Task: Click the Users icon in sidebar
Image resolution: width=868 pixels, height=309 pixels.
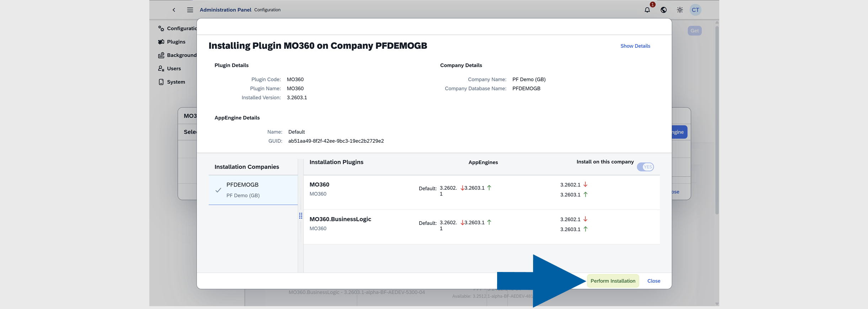Action: [x=161, y=68]
